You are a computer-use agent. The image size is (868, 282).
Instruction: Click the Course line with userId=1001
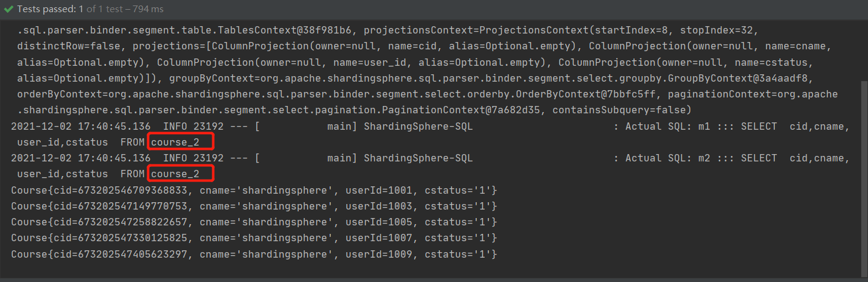click(254, 191)
